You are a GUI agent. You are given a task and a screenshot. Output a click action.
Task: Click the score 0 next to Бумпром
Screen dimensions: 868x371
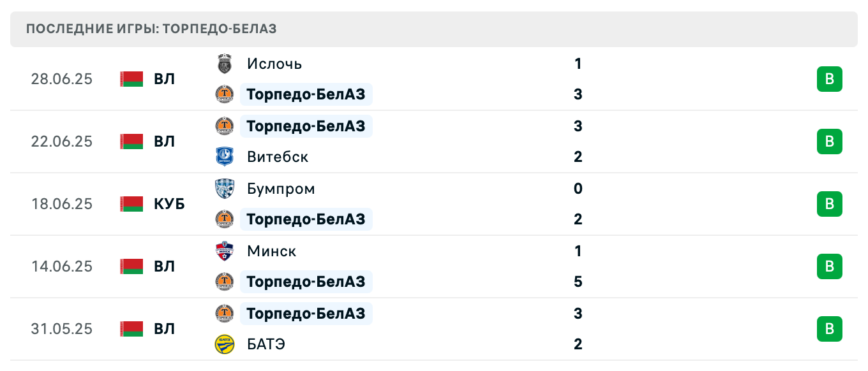click(x=578, y=189)
